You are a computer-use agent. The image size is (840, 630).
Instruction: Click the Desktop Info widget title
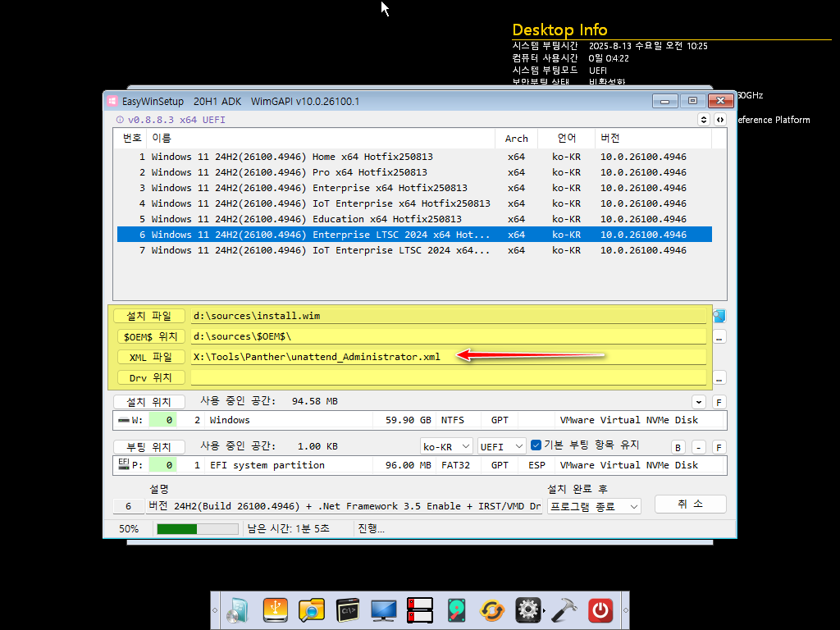point(559,30)
